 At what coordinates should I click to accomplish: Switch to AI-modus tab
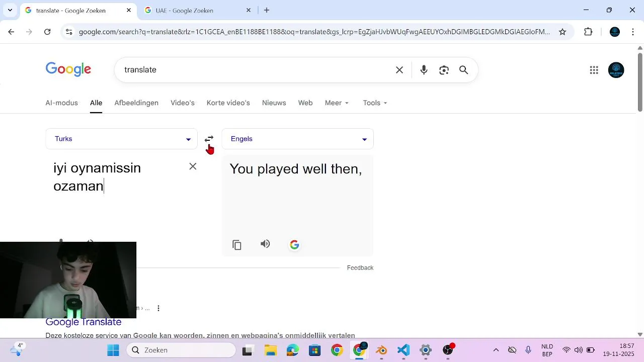coord(61,103)
